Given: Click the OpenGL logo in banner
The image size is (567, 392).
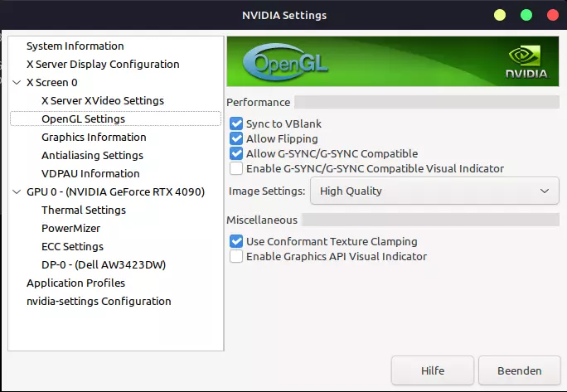Looking at the screenshot, I should [286, 62].
